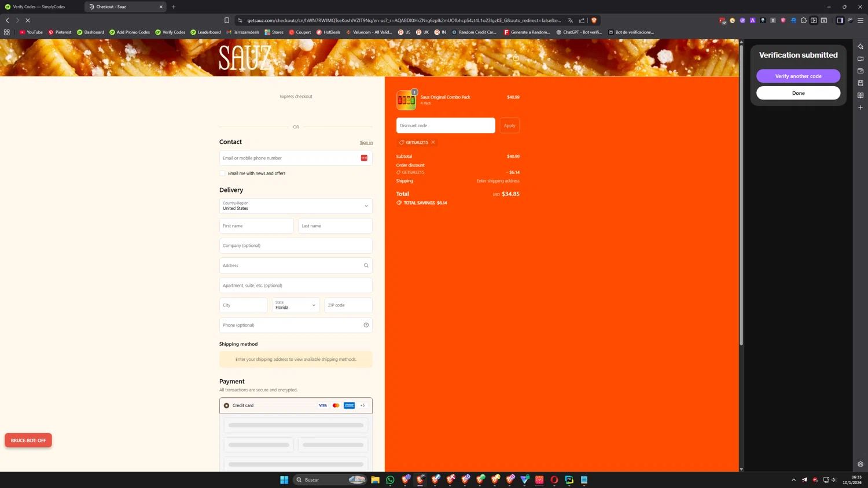Click the page vertical scrollbar
Image resolution: width=868 pixels, height=488 pixels.
(741, 197)
